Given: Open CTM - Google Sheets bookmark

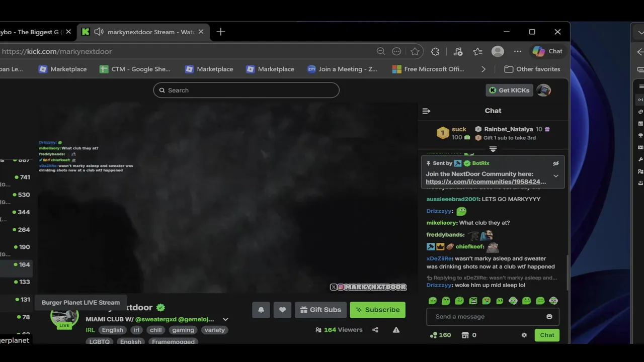Looking at the screenshot, I should click(x=135, y=69).
